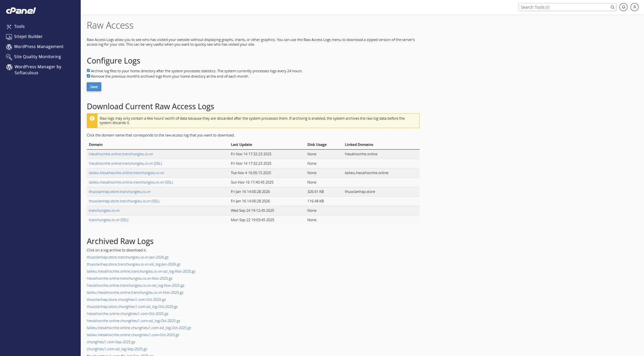
Task: Click the Save button
Action: pos(94,87)
